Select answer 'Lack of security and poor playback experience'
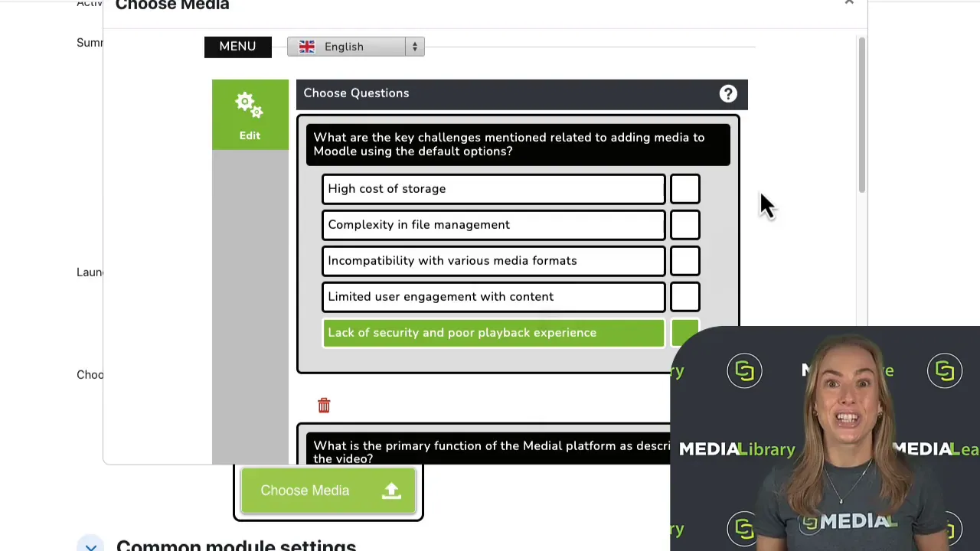Viewport: 980px width, 551px height. click(x=494, y=333)
